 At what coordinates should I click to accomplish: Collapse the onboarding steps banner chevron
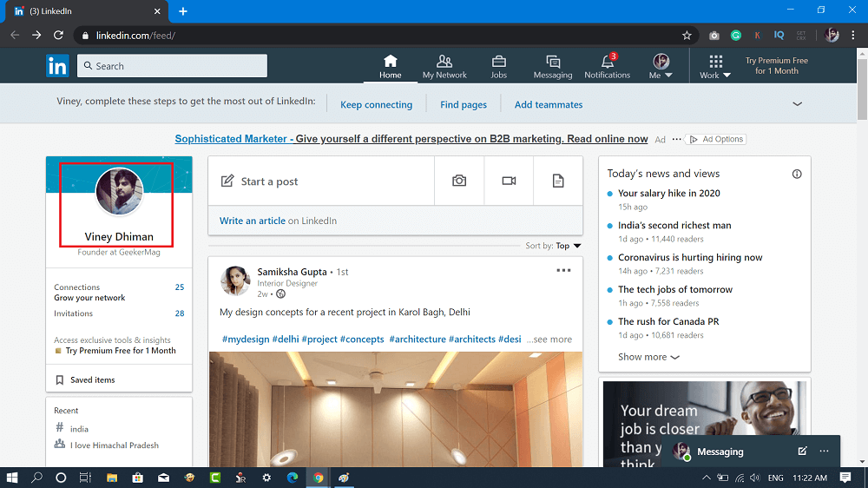pyautogui.click(x=797, y=103)
